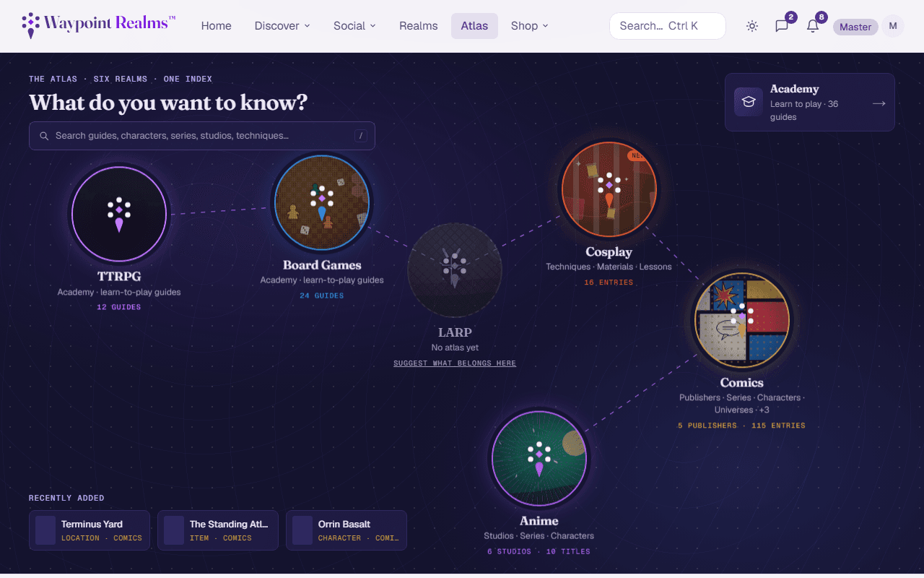Image resolution: width=924 pixels, height=578 pixels.
Task: Click the Comics title text
Action: (742, 383)
